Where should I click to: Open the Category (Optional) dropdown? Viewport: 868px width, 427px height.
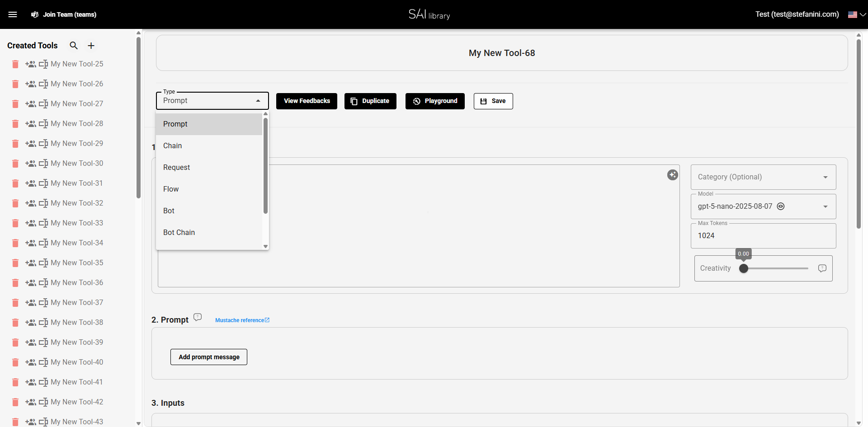click(x=826, y=177)
